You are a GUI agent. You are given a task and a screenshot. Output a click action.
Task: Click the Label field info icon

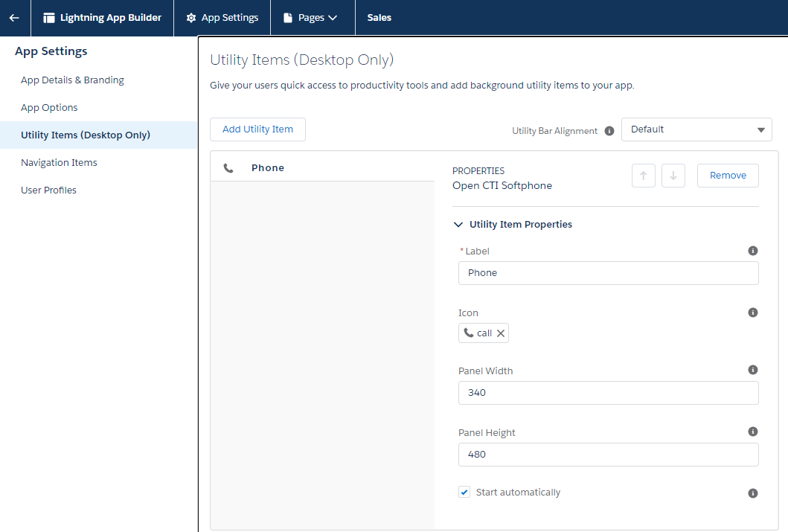[x=752, y=251]
